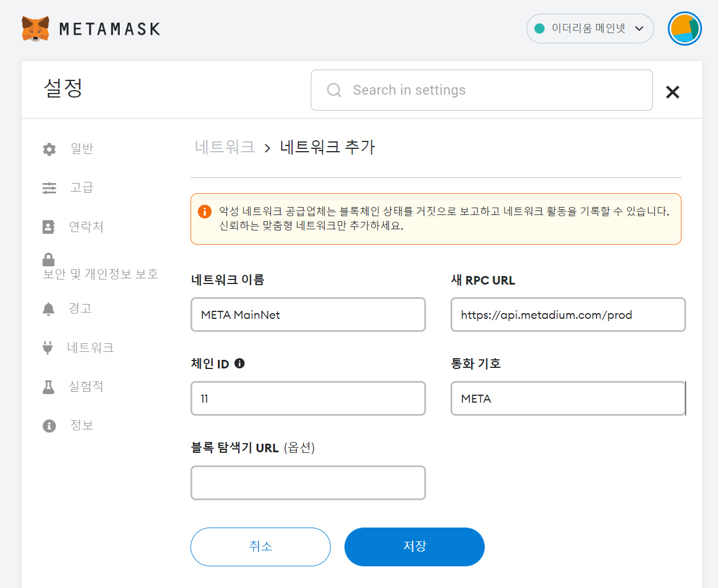Viewport: 718px width, 588px height.
Task: Click the 블록 탐색기 URL input field
Action: pos(308,483)
